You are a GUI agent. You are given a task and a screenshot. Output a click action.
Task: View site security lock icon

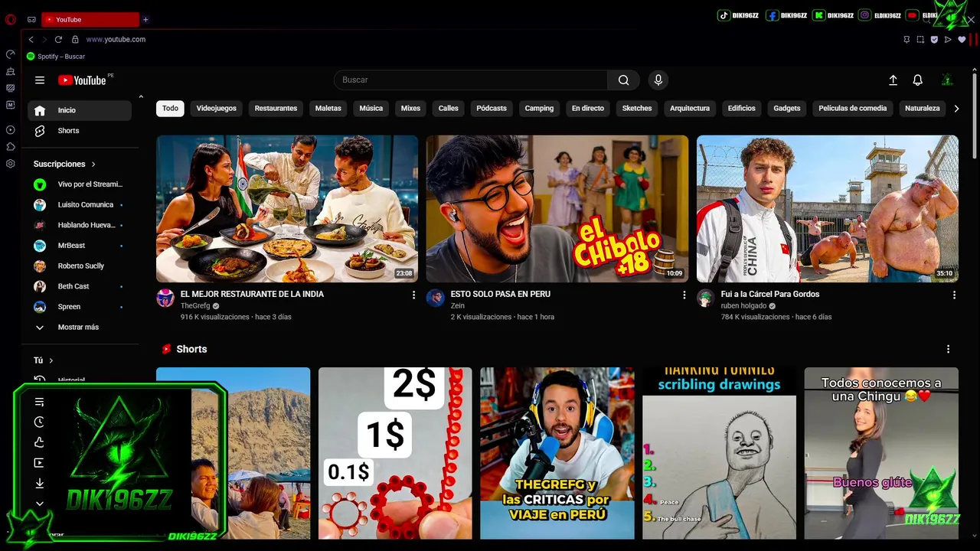coord(75,39)
